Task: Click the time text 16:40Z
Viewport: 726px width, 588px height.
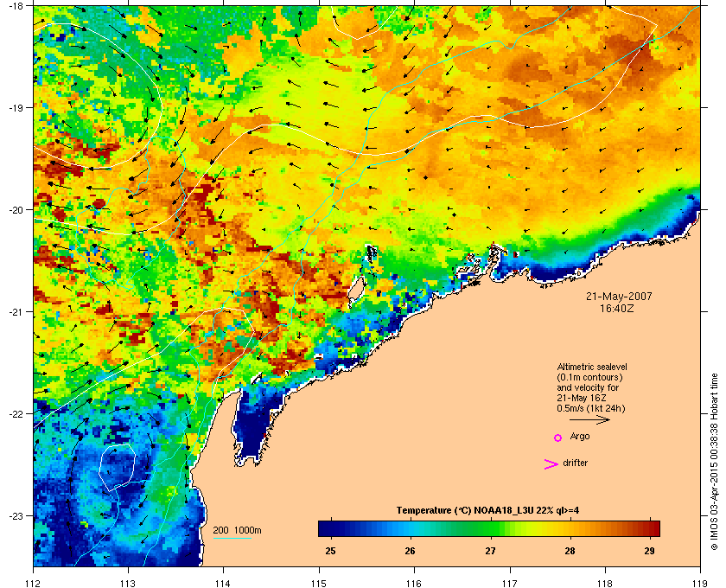Action: click(617, 308)
